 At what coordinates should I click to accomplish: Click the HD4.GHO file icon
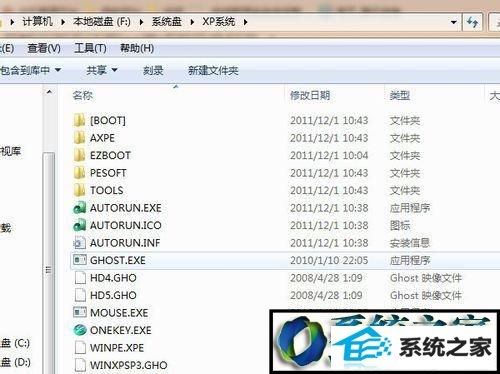pos(80,278)
